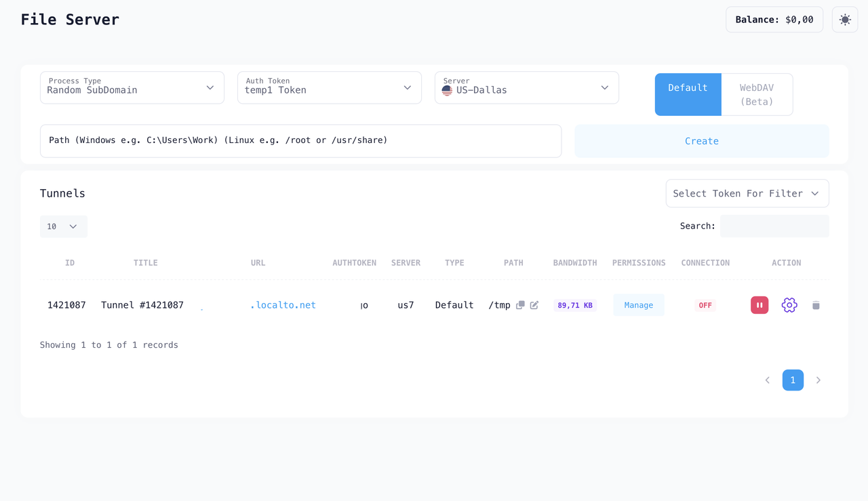The height and width of the screenshot is (501, 868).
Task: Click the Balance: $0,00 button
Action: click(774, 20)
